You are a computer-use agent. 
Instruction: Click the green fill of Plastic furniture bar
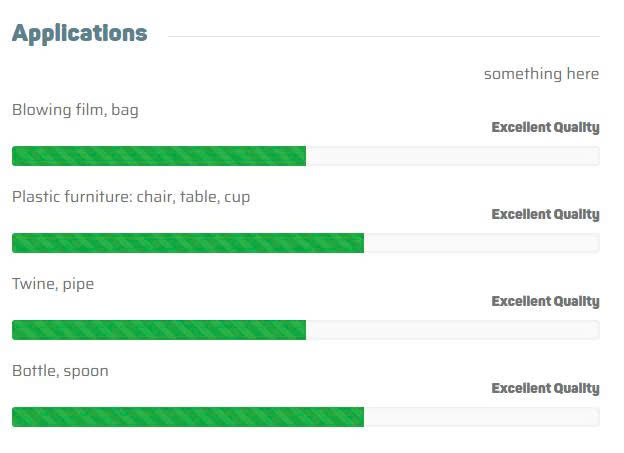pyautogui.click(x=187, y=243)
